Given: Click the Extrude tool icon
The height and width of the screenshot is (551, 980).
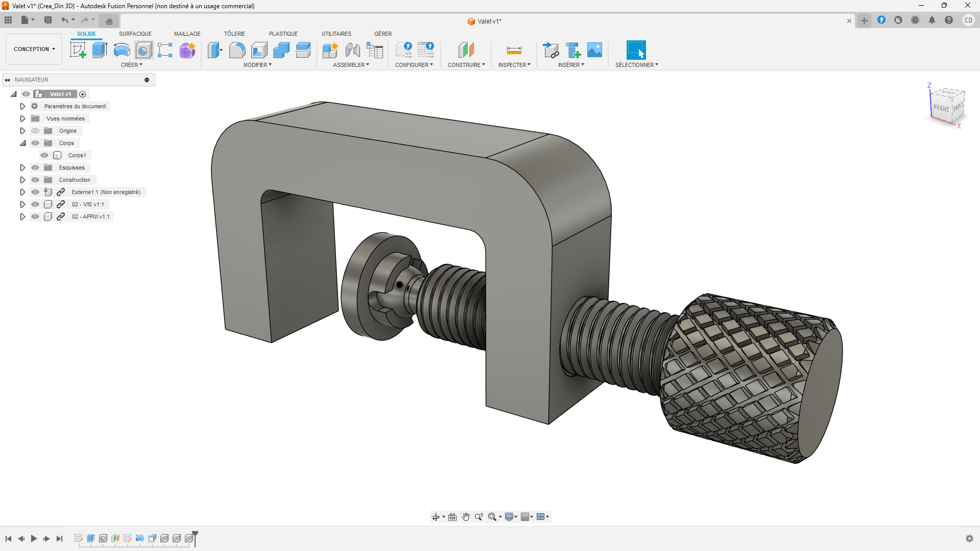Looking at the screenshot, I should pyautogui.click(x=100, y=50).
